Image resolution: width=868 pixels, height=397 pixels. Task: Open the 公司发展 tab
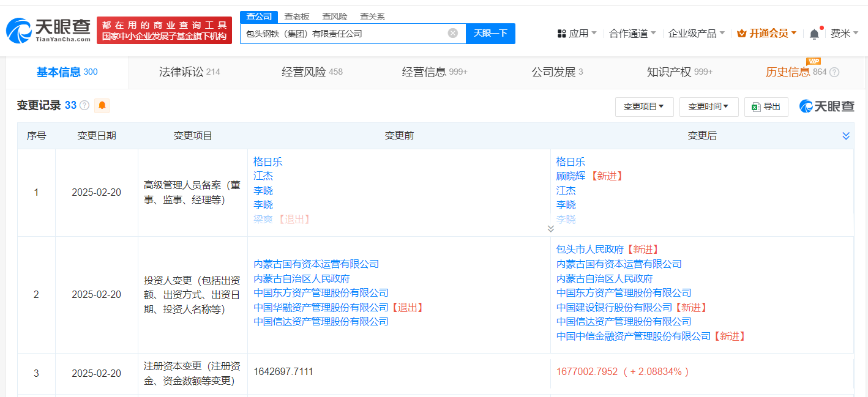pos(557,72)
